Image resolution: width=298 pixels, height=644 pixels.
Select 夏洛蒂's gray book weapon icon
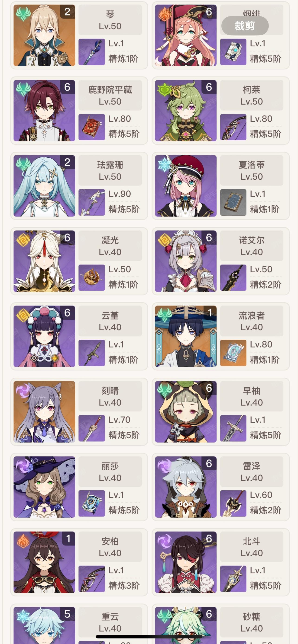click(x=233, y=202)
